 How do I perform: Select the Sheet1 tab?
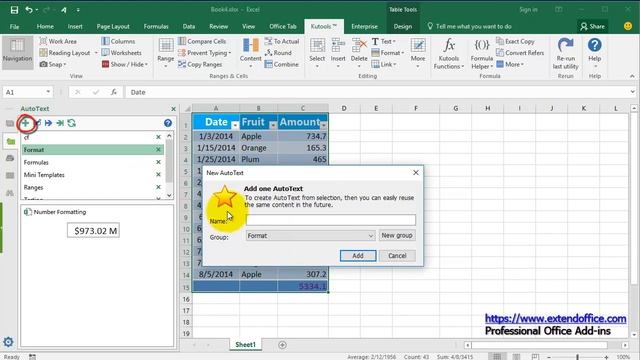245,344
